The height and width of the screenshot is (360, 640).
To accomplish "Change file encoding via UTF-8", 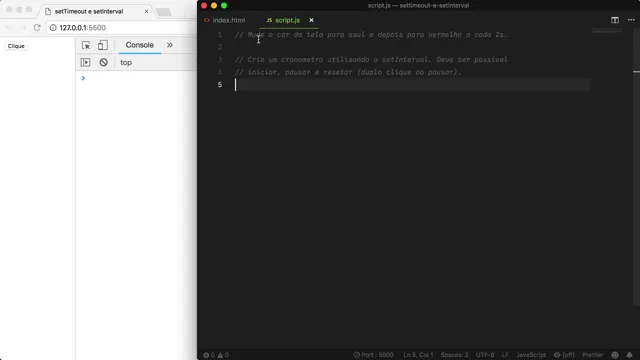I will coord(485,355).
